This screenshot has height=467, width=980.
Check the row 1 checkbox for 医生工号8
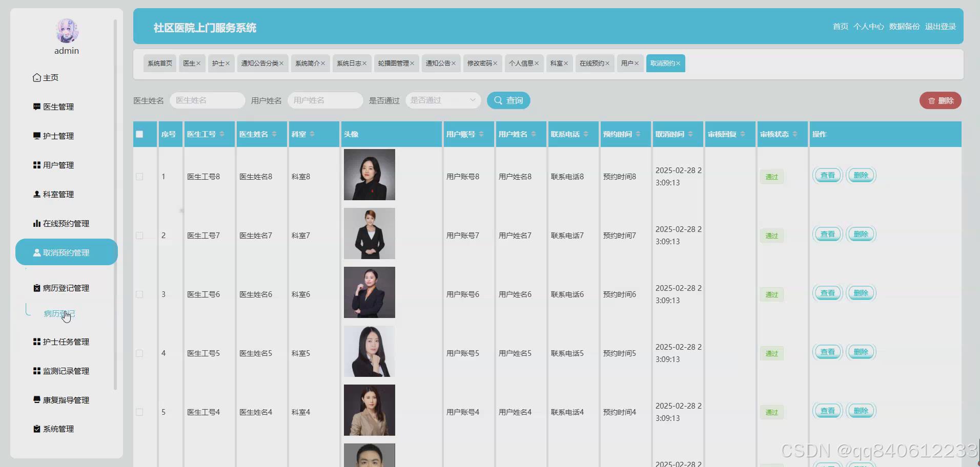(x=139, y=177)
